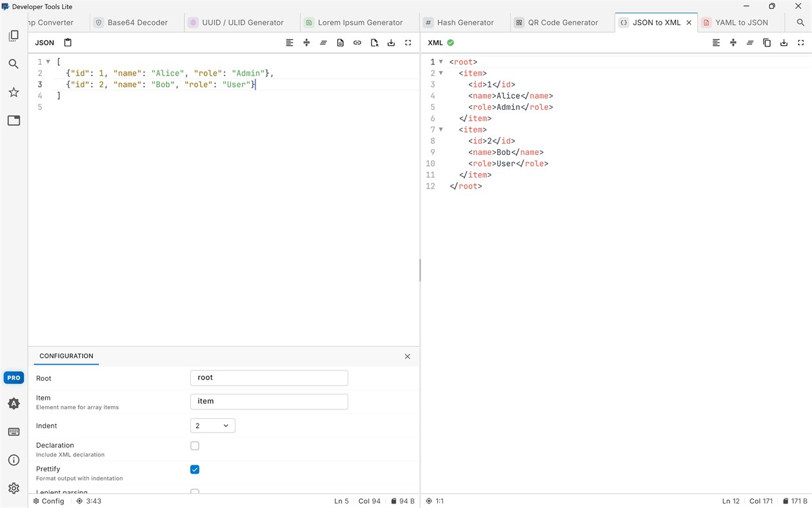Screen dimensions: 812x508
Task: Click Ln 5 in the JSON status bar
Action: tap(341, 501)
